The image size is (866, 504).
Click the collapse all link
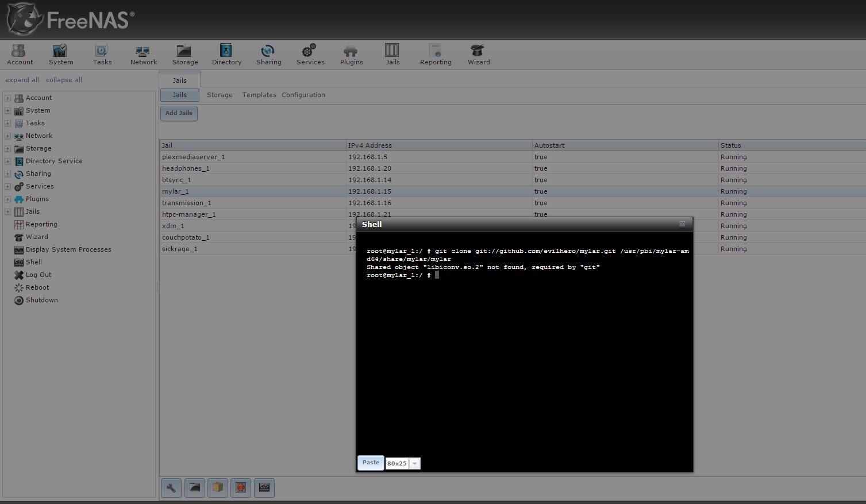pos(64,80)
